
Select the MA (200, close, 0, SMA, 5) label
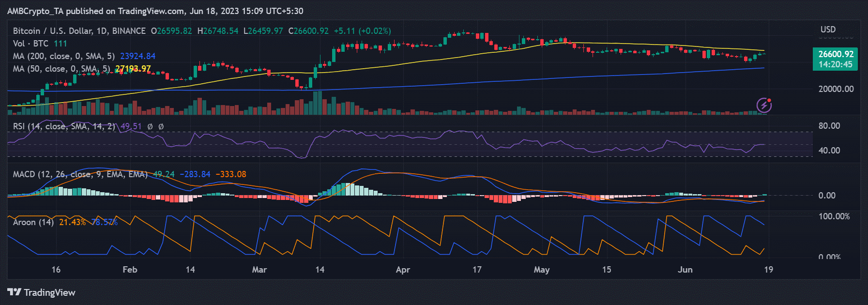coord(64,56)
